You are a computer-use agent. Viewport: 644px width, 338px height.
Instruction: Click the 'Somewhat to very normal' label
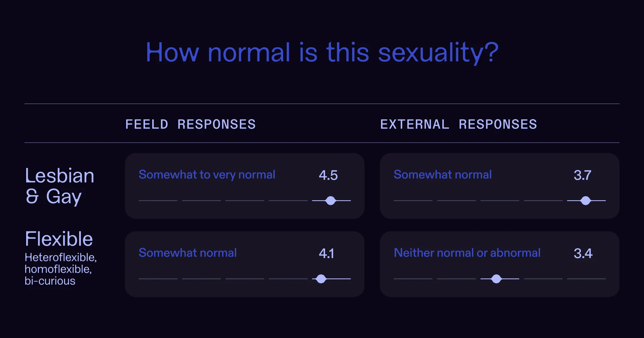pos(207,175)
